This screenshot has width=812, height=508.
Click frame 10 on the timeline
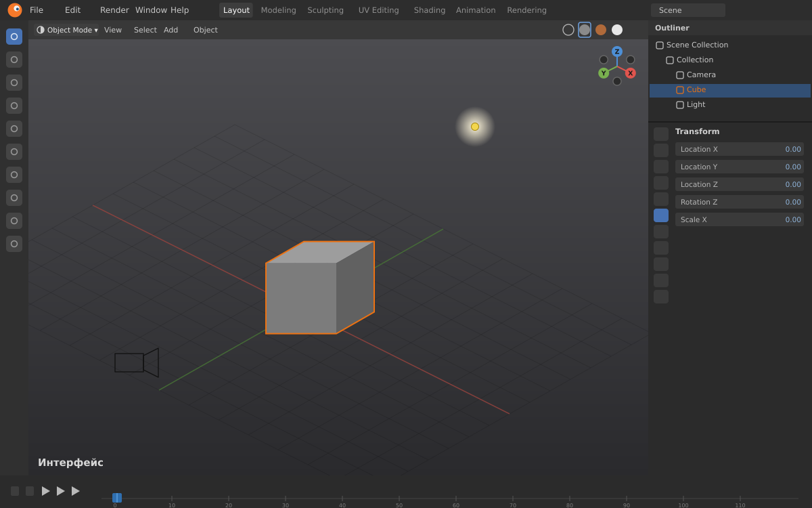coord(172,502)
